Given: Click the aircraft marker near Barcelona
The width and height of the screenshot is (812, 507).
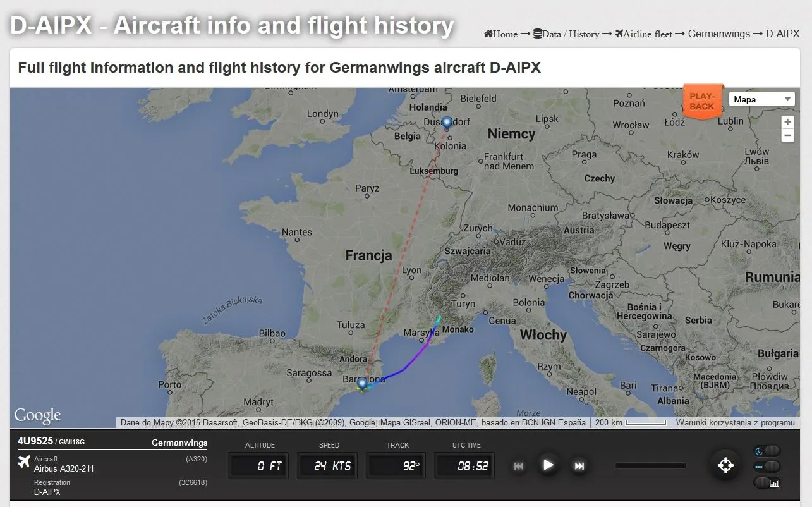Looking at the screenshot, I should pyautogui.click(x=362, y=383).
